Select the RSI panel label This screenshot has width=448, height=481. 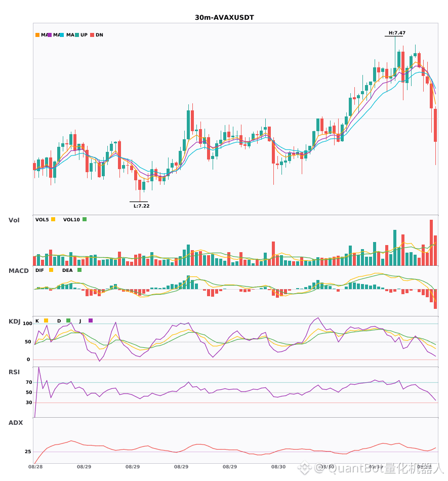point(14,372)
